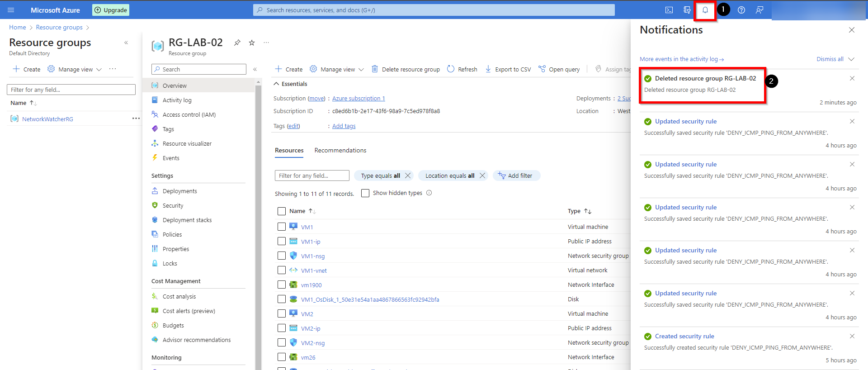This screenshot has height=370, width=868.
Task: Pin RG-LAB-02 to dashboard
Action: click(x=237, y=43)
